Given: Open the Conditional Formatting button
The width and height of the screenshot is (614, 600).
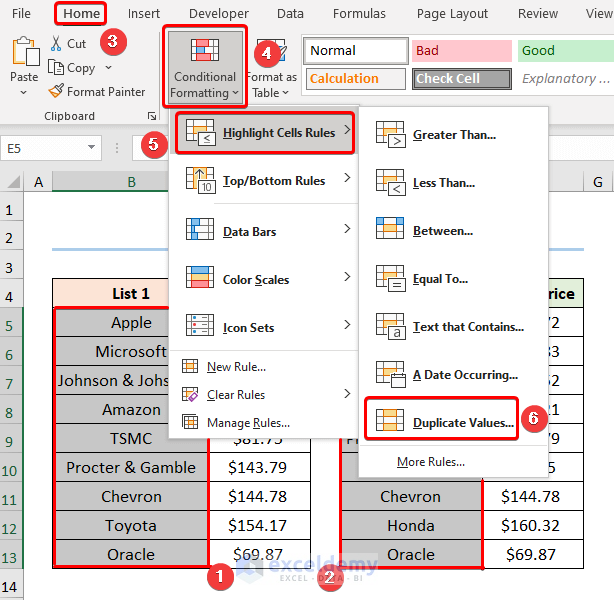Looking at the screenshot, I should pyautogui.click(x=205, y=67).
